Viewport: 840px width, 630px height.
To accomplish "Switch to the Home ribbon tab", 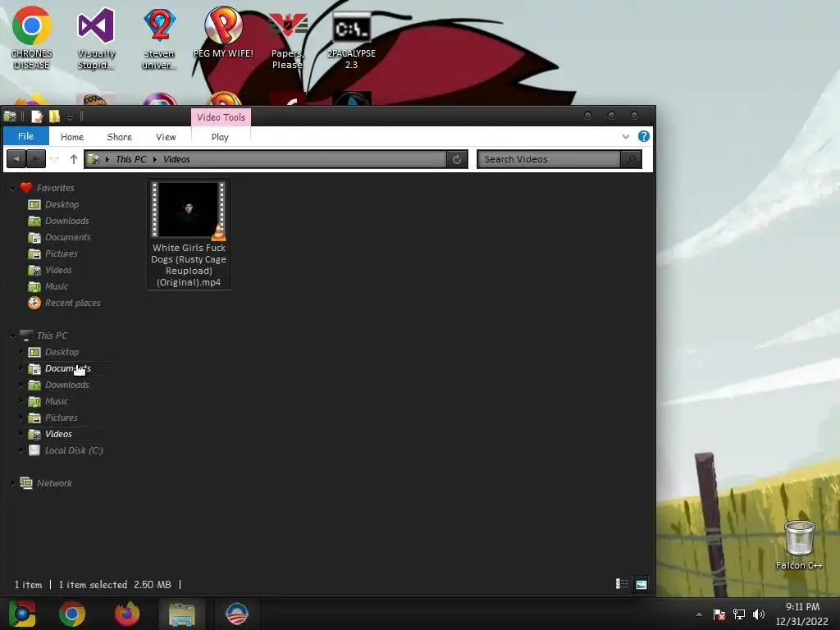I will pyautogui.click(x=72, y=137).
